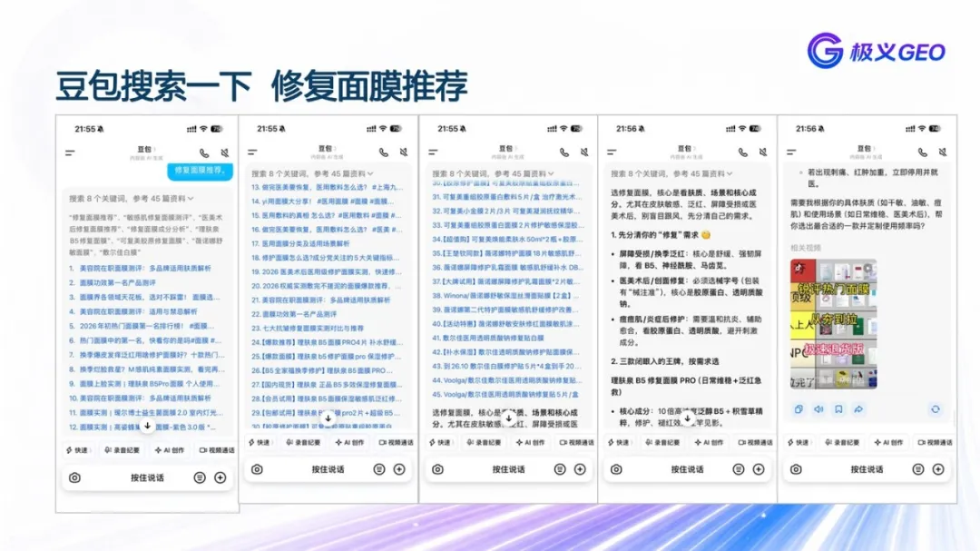Play the 锐评热门面膜 related video thumbnail
The height and width of the screenshot is (551, 980).
(834, 324)
